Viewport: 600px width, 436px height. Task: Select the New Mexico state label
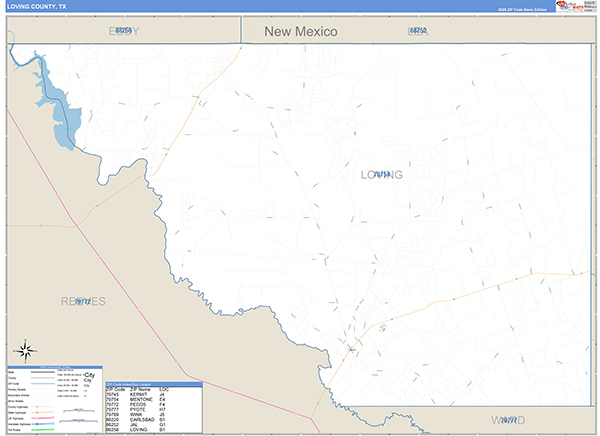pos(301,31)
